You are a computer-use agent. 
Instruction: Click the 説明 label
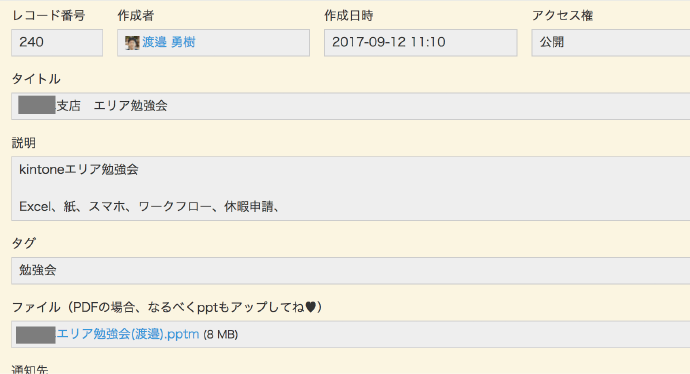24,143
